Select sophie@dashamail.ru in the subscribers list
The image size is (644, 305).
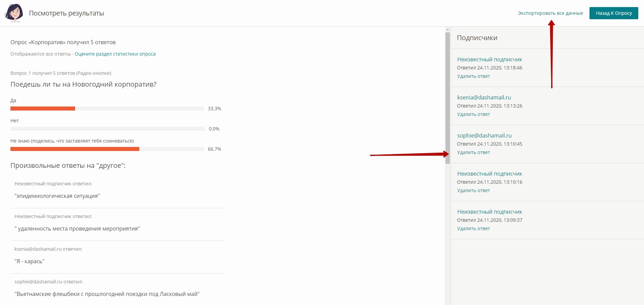pyautogui.click(x=484, y=135)
